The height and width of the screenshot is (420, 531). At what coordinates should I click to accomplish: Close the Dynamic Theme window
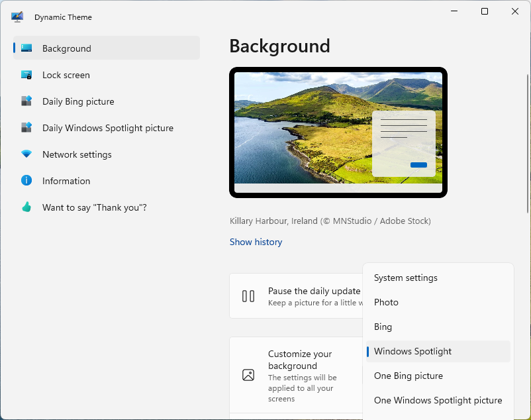515,11
